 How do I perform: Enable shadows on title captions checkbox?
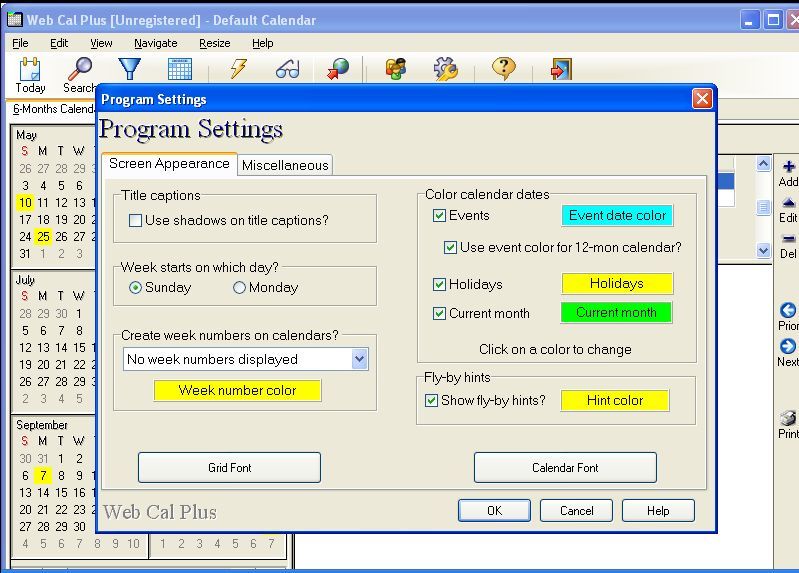point(135,221)
